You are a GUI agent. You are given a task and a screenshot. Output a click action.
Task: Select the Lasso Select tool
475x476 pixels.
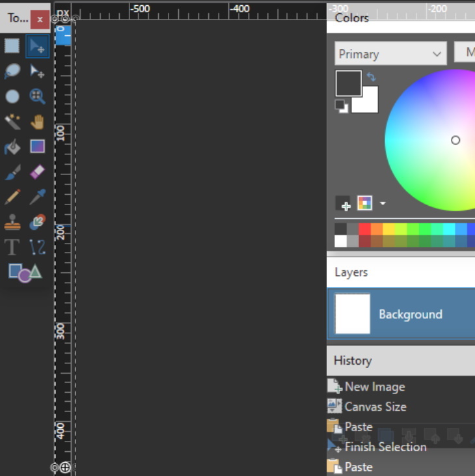pyautogui.click(x=12, y=72)
